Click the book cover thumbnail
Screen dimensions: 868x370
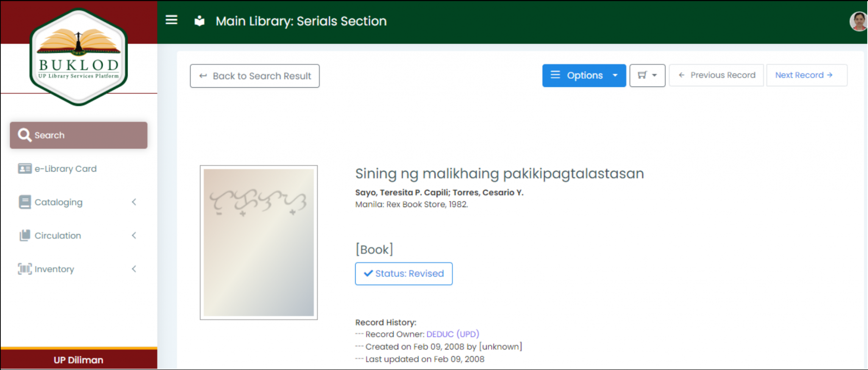coord(259,242)
